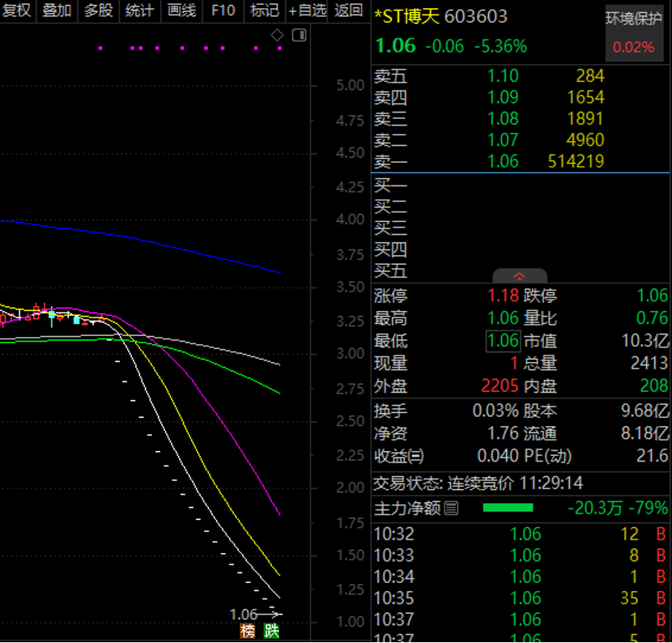
Task: Select 叠加 in the top toolbar
Action: (57, 11)
